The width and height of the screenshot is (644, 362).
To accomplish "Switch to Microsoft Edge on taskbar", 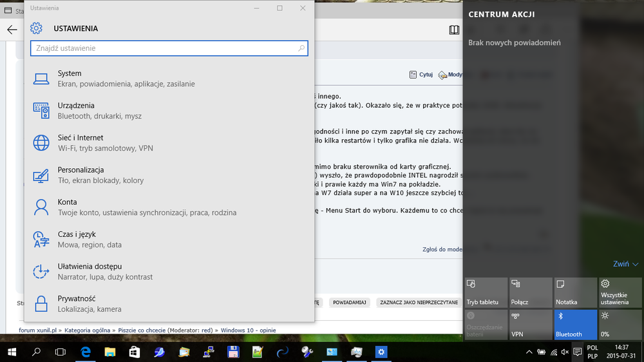I will click(x=86, y=352).
